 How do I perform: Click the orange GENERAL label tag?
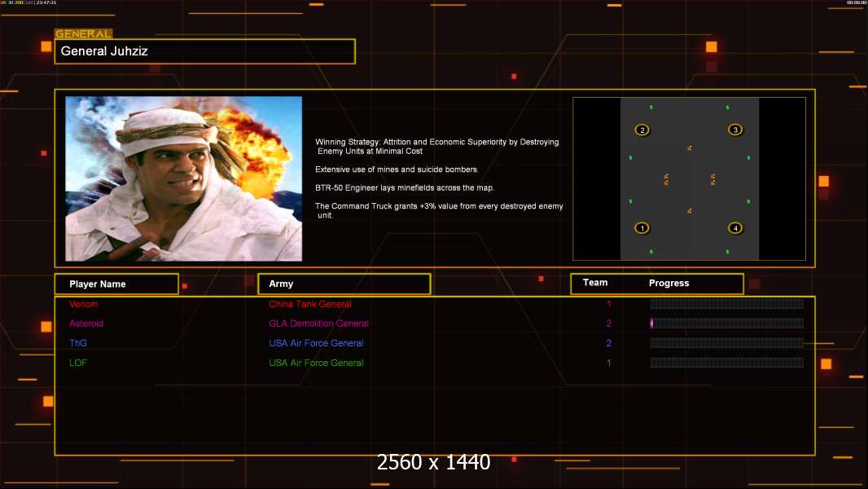tap(84, 33)
